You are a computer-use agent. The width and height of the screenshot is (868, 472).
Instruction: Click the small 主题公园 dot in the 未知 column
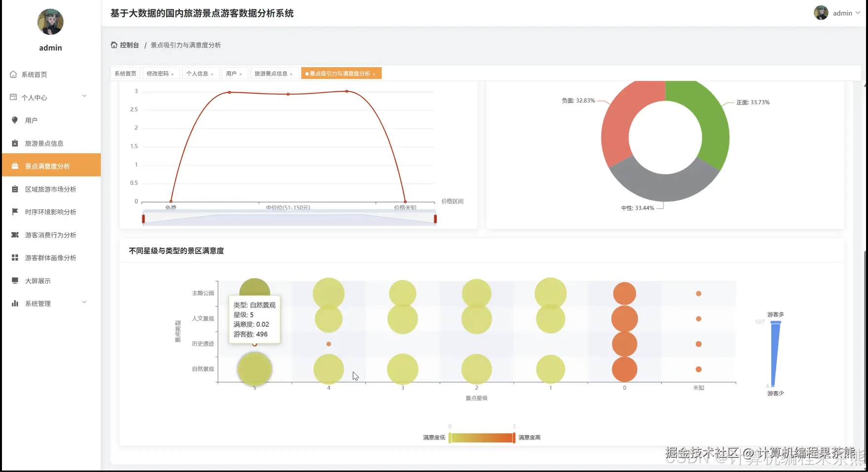click(x=698, y=294)
